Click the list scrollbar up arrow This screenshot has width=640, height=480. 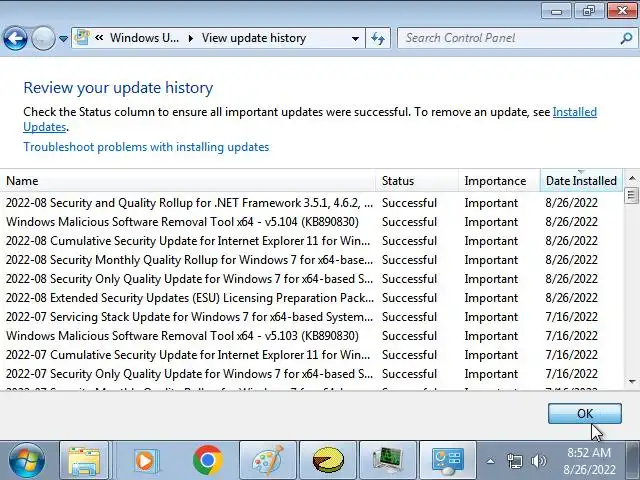pyautogui.click(x=632, y=178)
